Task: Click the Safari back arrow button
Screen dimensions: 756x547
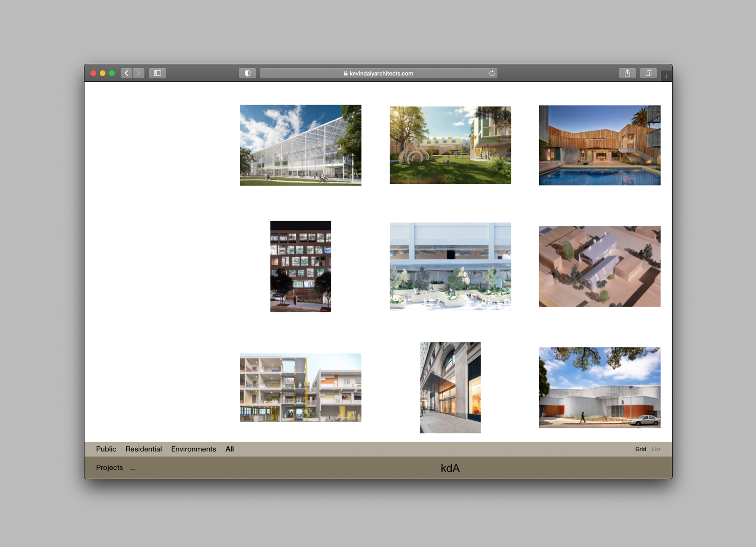Action: pos(126,73)
